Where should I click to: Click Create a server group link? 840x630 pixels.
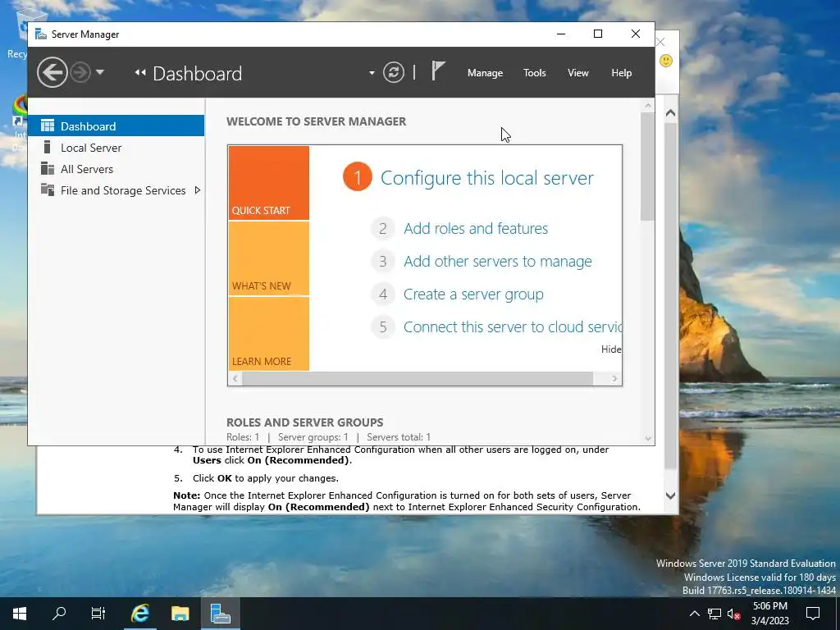pos(473,294)
